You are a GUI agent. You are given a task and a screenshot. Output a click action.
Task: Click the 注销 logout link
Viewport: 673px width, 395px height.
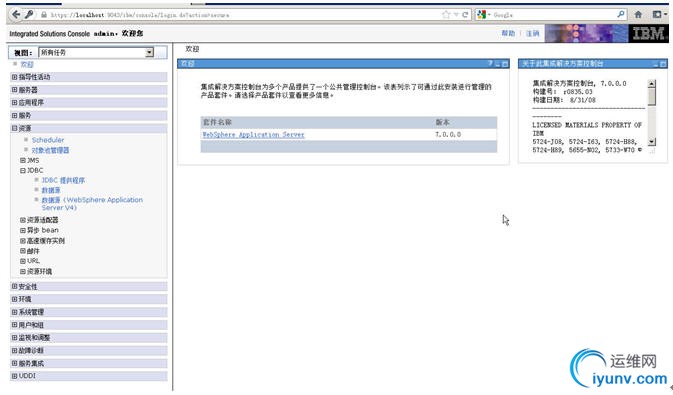pyautogui.click(x=532, y=33)
